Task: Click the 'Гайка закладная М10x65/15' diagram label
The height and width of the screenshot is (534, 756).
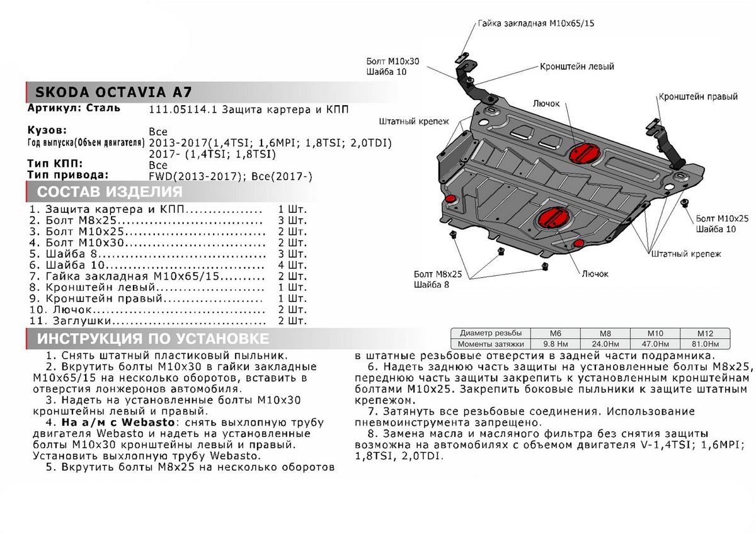Action: pyautogui.click(x=536, y=23)
